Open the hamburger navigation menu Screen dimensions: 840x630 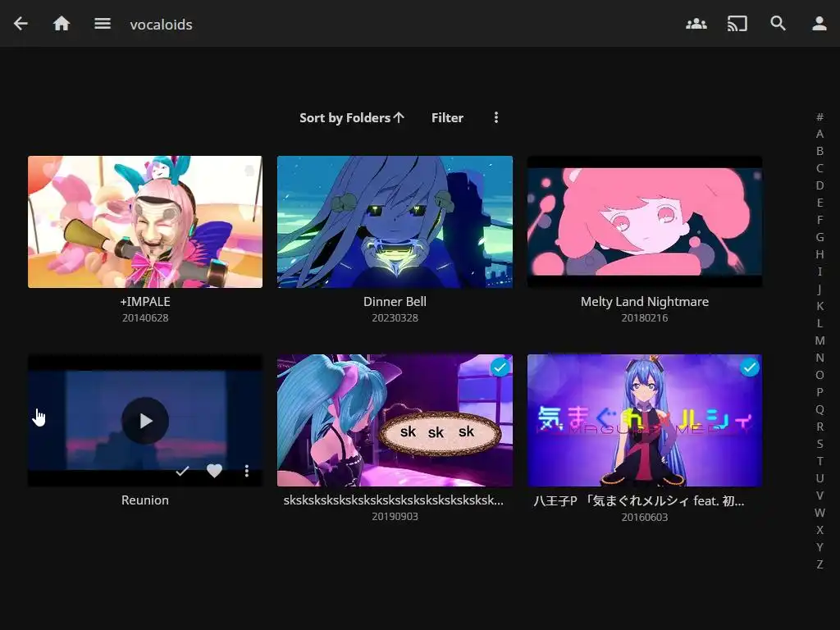103,24
